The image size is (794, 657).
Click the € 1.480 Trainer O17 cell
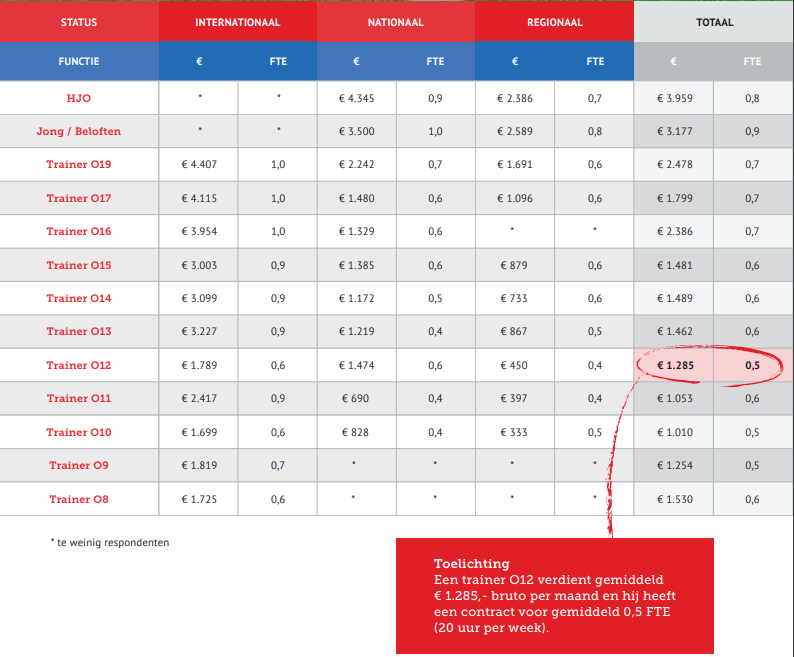[356, 198]
